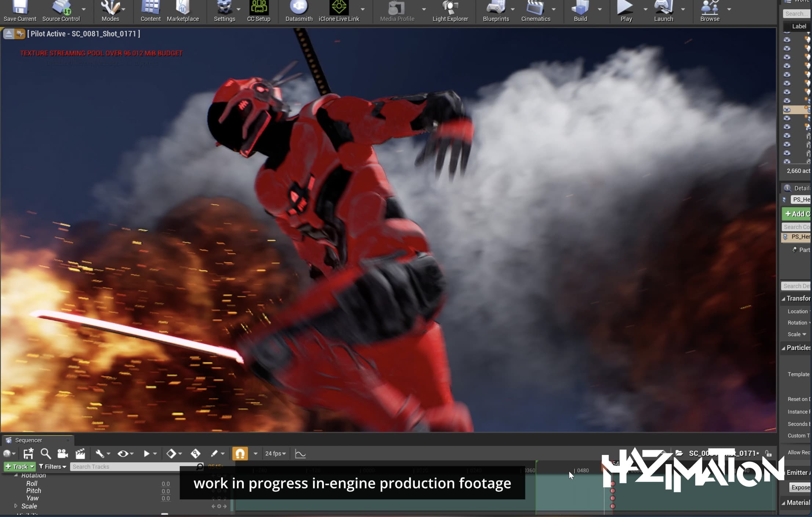Open the Play button dropdown arrow
This screenshot has width=812, height=517.
[645, 9]
